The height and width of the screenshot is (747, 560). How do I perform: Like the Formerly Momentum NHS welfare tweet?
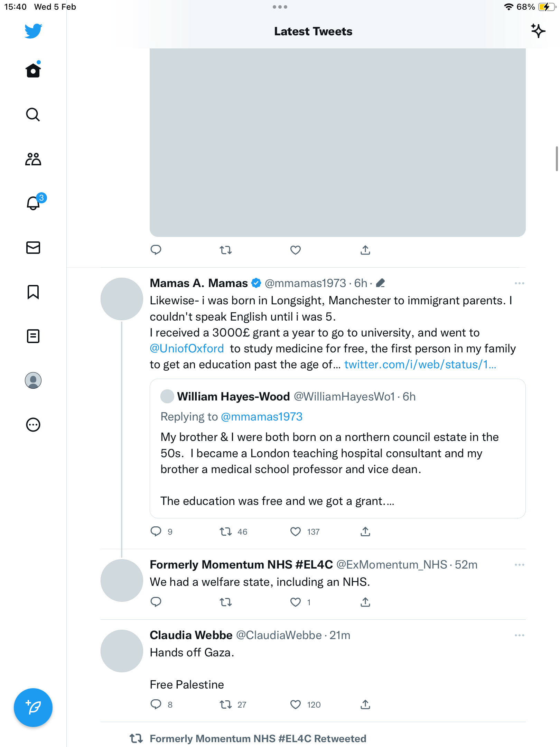[296, 602]
